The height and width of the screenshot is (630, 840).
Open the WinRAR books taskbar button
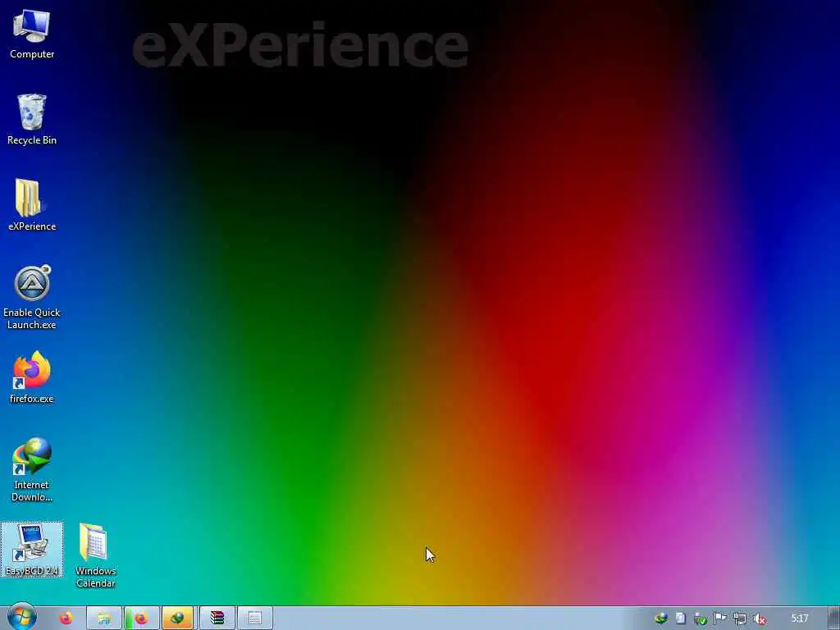tap(217, 619)
